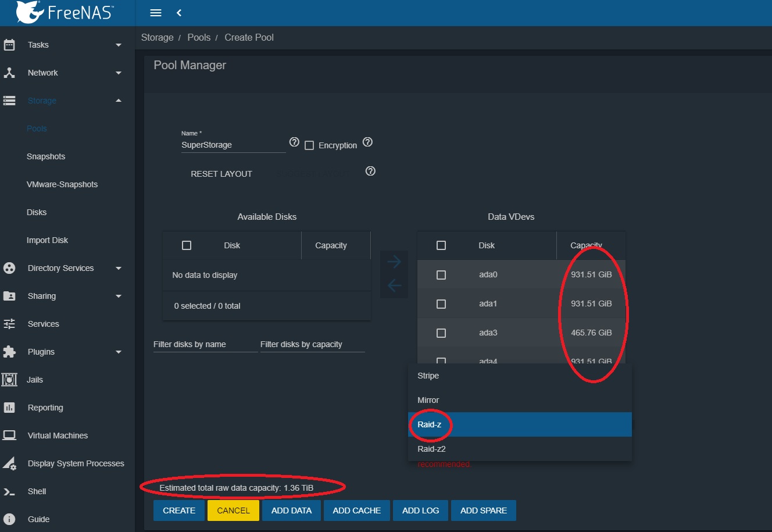Click the ada0 capacity 931.51 GiB
772x532 pixels.
(x=591, y=274)
